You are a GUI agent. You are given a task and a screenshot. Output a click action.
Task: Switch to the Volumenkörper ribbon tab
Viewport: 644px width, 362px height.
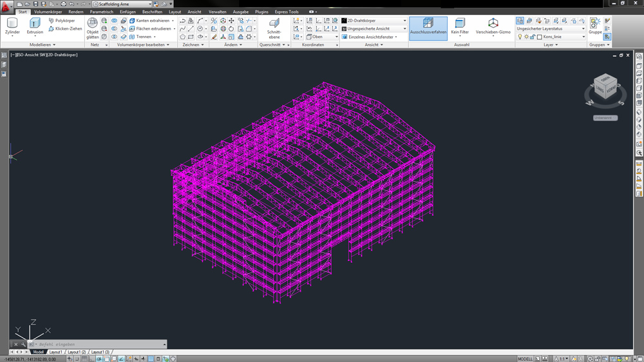(x=48, y=12)
